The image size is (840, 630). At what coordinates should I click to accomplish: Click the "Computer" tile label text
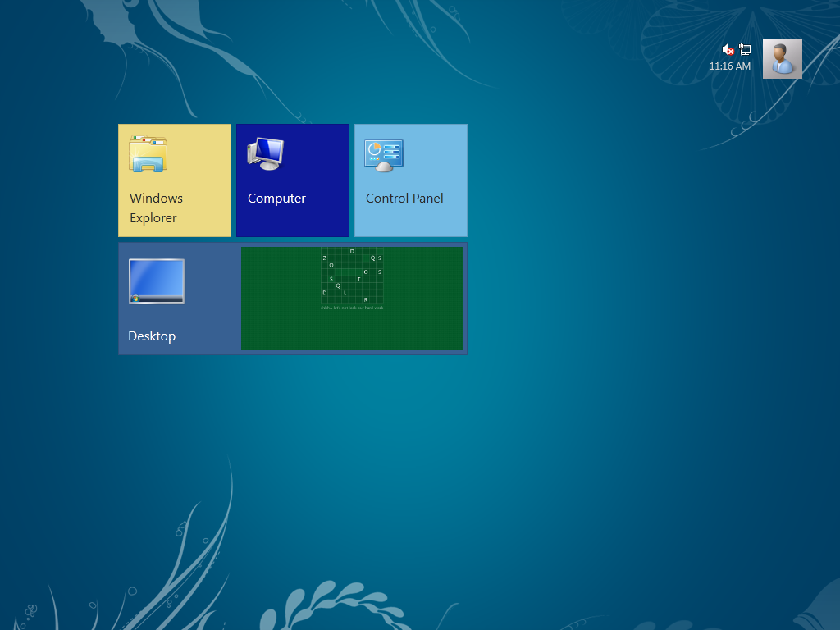pyautogui.click(x=276, y=199)
